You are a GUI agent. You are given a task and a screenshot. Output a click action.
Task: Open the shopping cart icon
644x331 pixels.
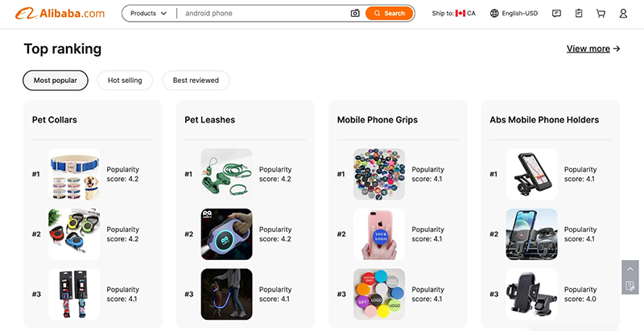[601, 13]
